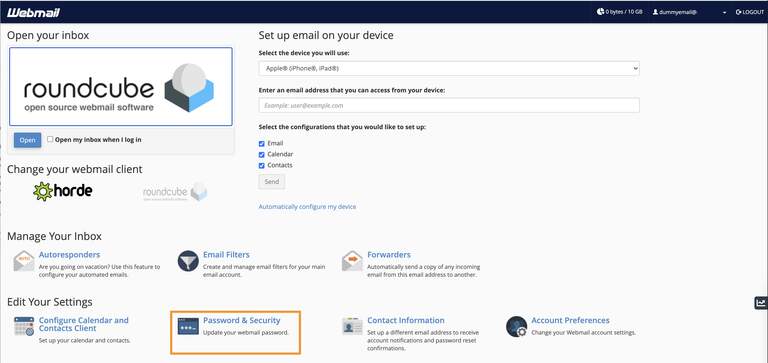Image resolution: width=768 pixels, height=363 pixels.
Task: Click the user account icon in header
Action: [655, 12]
